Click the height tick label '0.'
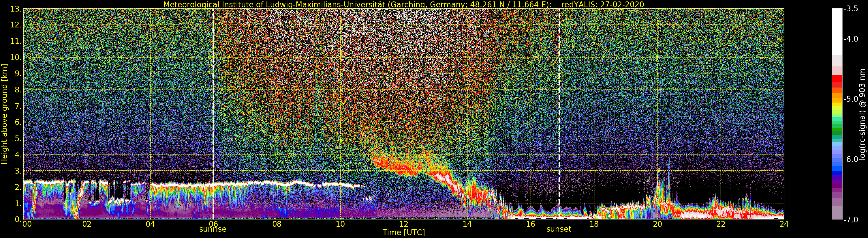The height and width of the screenshot is (238, 868). [x=18, y=219]
